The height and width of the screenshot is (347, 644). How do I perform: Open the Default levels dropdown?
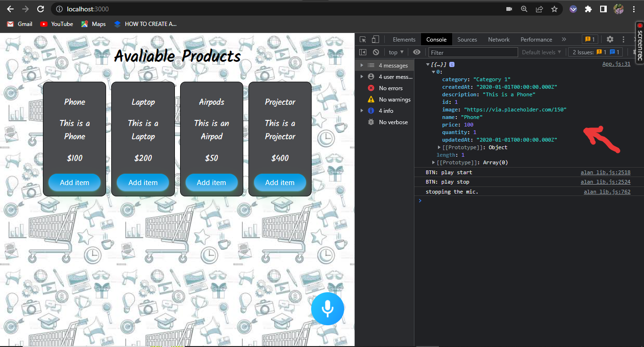[x=541, y=52]
